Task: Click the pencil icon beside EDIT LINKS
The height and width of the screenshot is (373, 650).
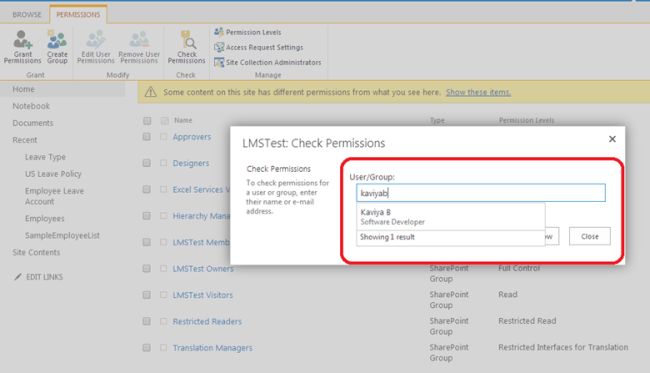Action: tap(18, 276)
